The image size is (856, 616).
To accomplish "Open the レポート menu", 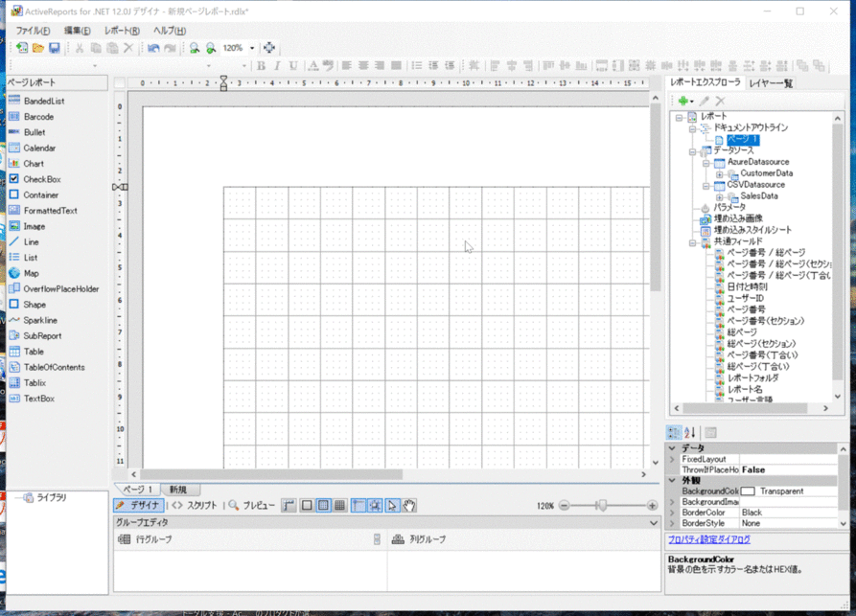I will [x=123, y=31].
